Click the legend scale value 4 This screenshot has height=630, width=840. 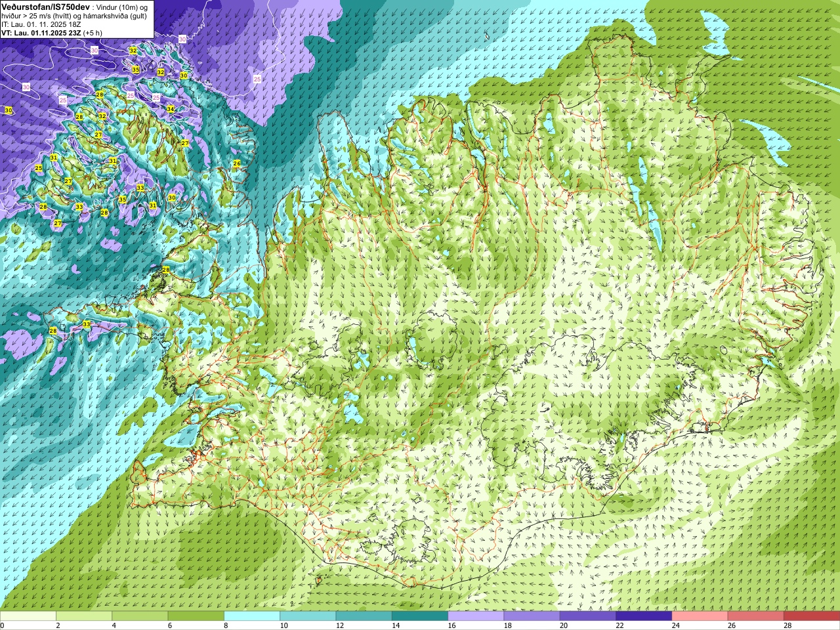tap(114, 625)
